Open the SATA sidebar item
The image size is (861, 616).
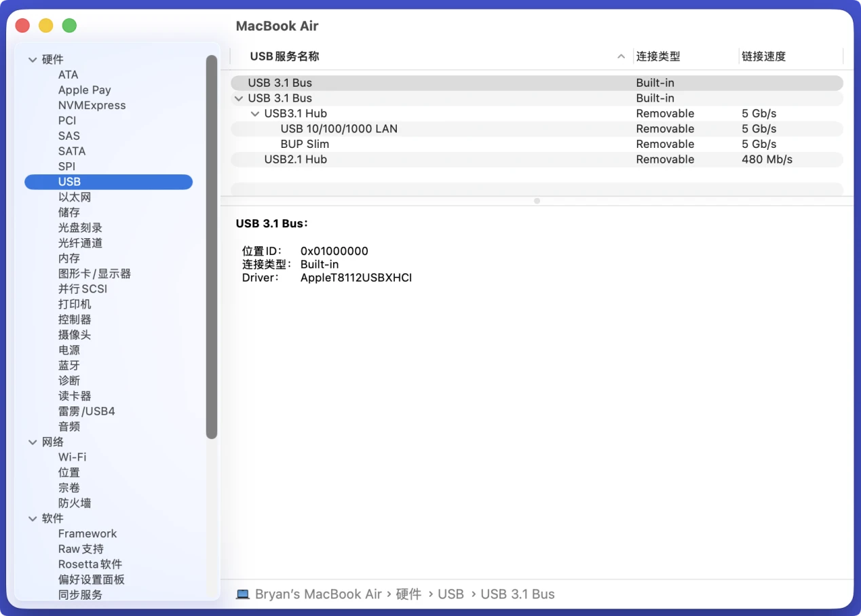[72, 151]
